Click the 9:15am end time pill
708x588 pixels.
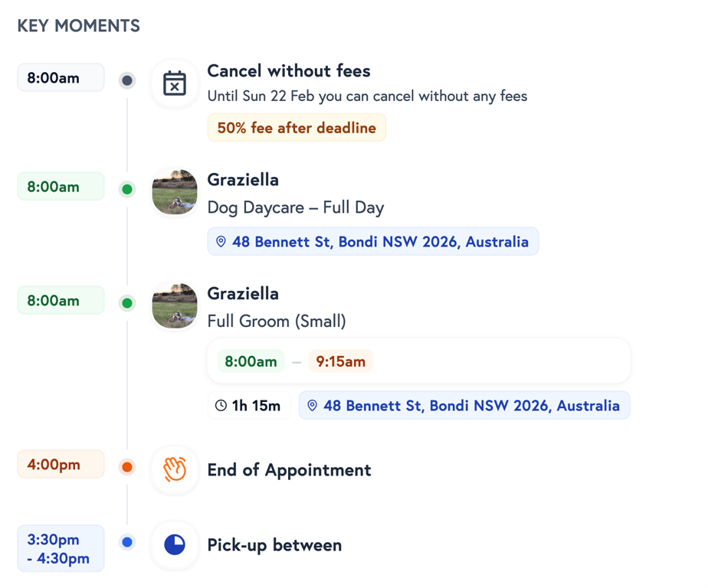340,361
